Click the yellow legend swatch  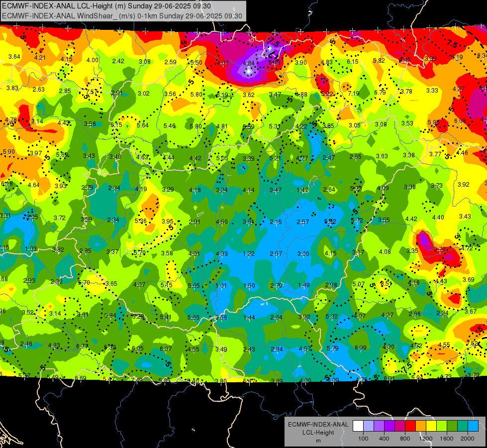(x=431, y=426)
